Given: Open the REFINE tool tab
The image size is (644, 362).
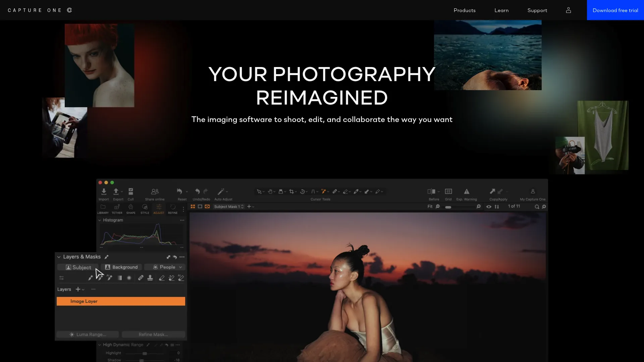Looking at the screenshot, I should click(x=173, y=209).
